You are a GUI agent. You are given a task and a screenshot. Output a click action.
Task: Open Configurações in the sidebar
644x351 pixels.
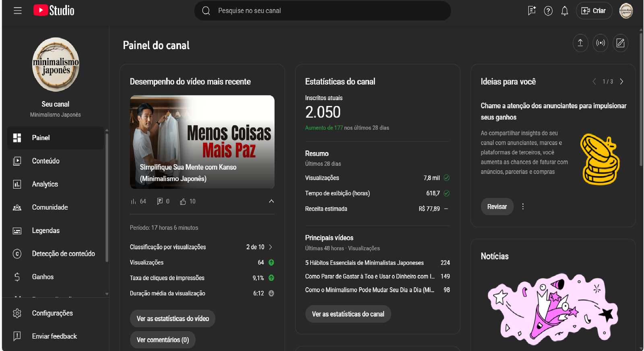tap(56, 313)
